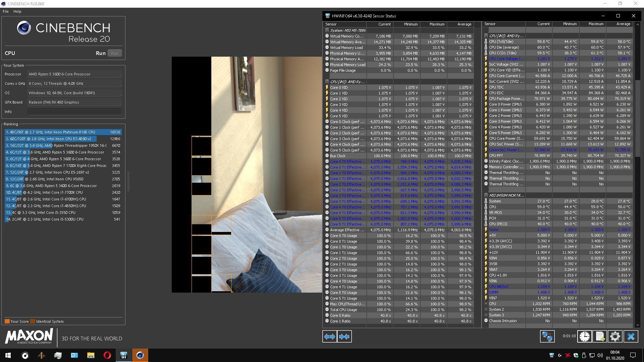Image resolution: width=644 pixels, height=362 pixels.
Task: Click safely remove hardware USB tray icon
Action: click(584, 355)
